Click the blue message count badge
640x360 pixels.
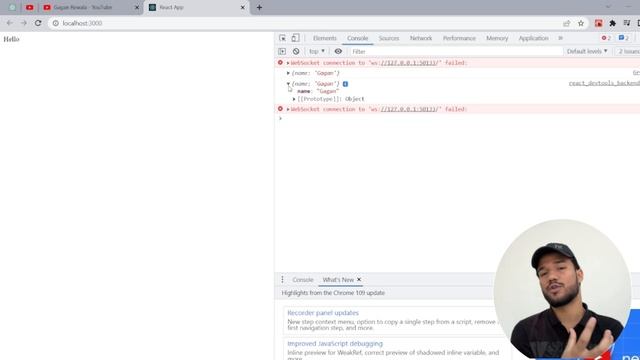pyautogui.click(x=624, y=38)
